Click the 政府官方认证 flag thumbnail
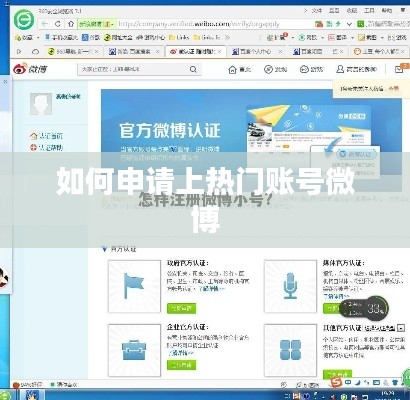Image resolution: width=410 pixels, height=400 pixels. (134, 286)
